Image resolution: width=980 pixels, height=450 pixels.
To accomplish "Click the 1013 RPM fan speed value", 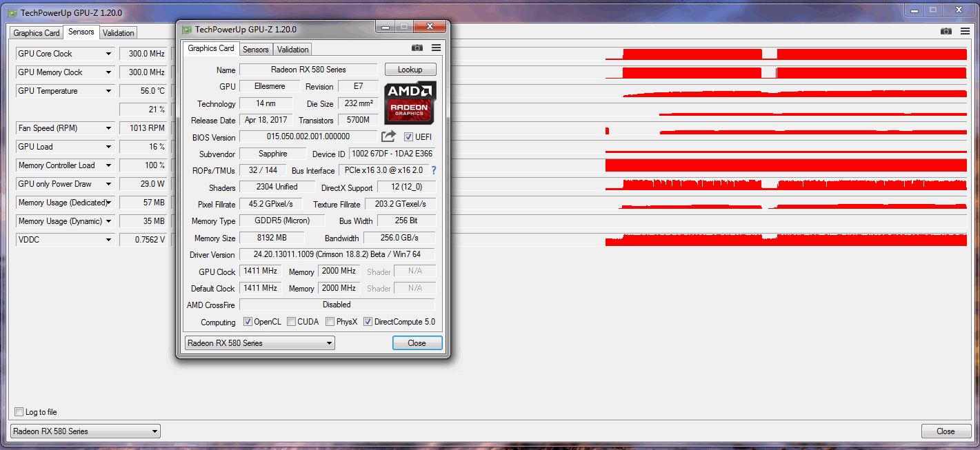I will click(x=144, y=128).
